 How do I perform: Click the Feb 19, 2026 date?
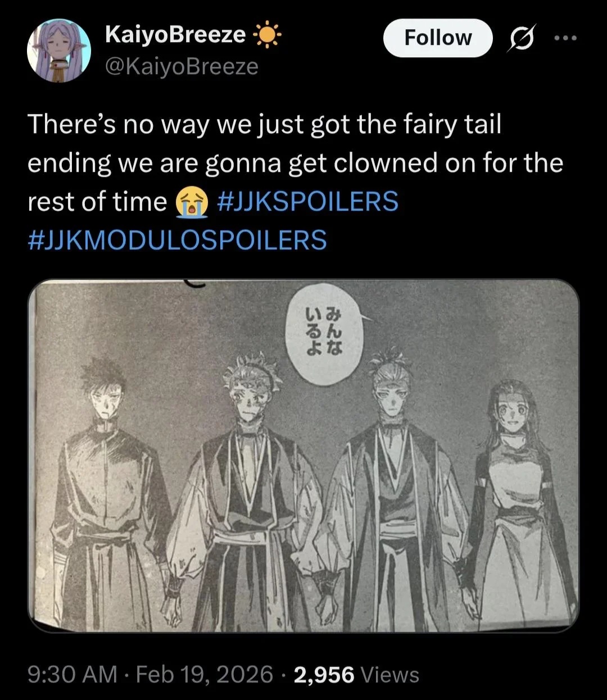205,675
